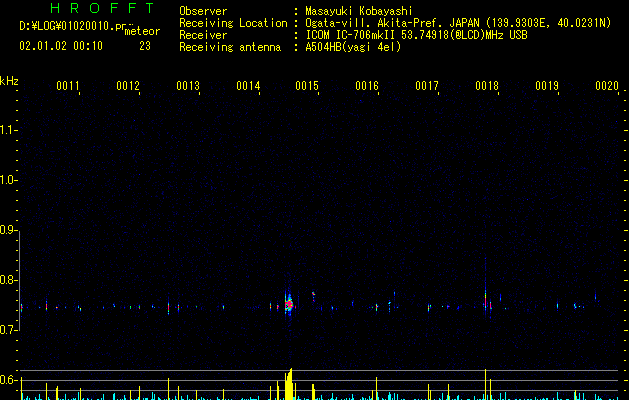
Task: Click the 'meteor' count label
Action: [142, 31]
